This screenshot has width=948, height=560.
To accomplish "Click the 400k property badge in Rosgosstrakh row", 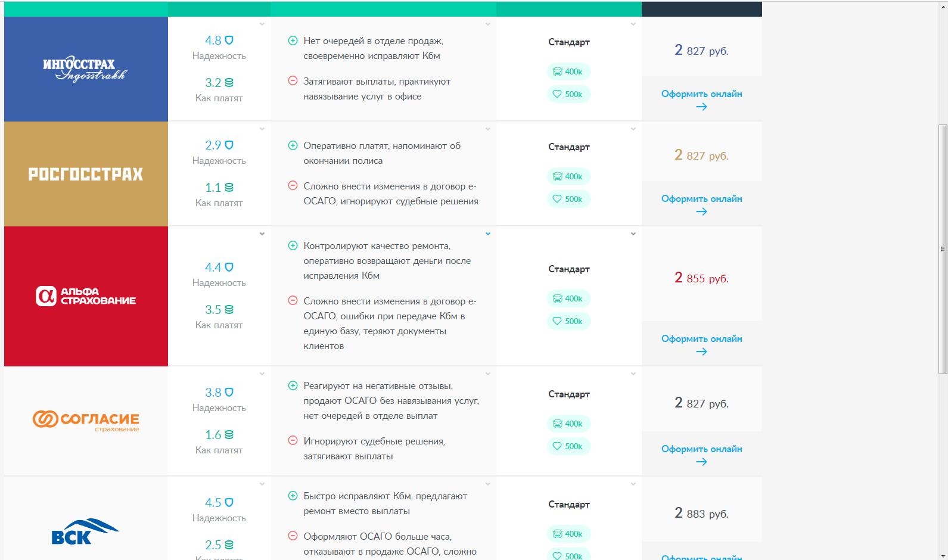I will [x=568, y=176].
